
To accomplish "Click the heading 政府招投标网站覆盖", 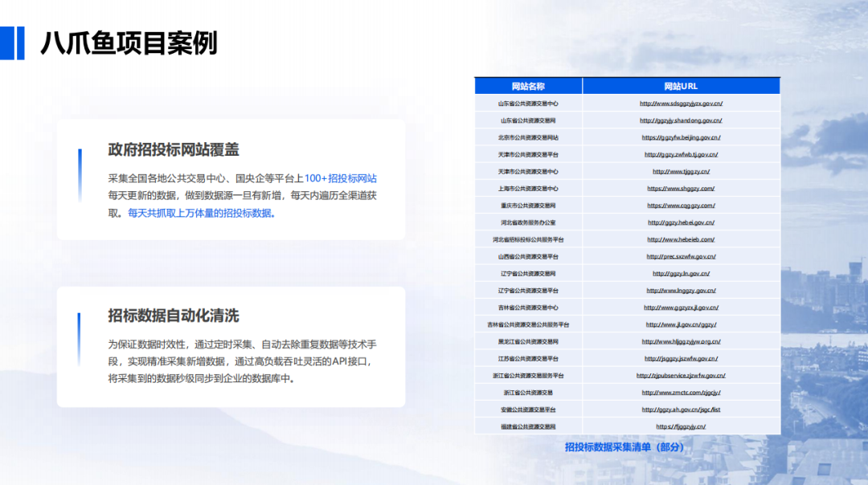I will pos(174,150).
